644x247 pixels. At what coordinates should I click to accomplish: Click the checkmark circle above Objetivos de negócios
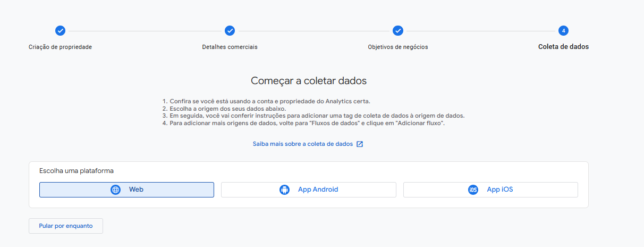click(397, 31)
